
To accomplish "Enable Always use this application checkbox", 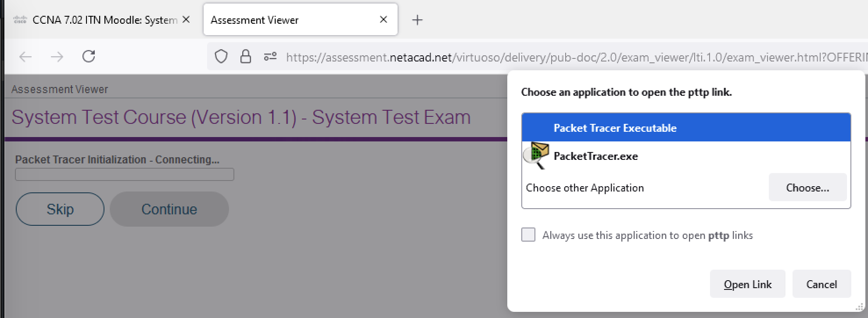I will click(x=528, y=235).
